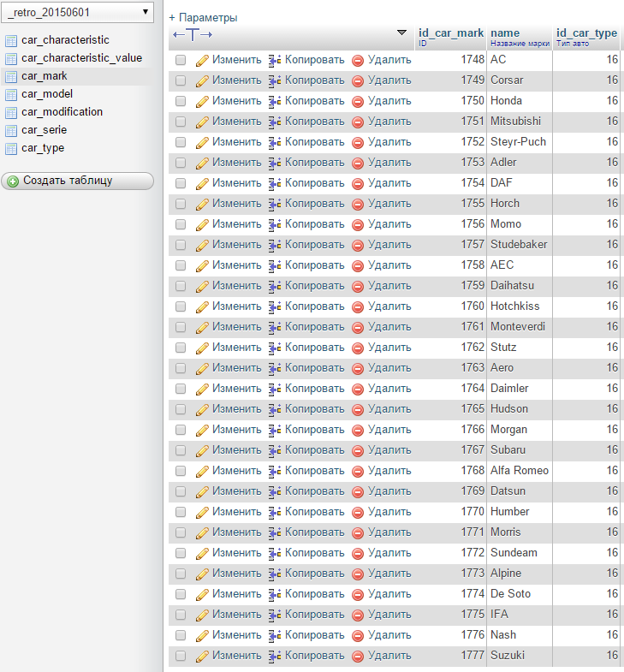Image resolution: width=624 pixels, height=672 pixels.
Task: Click table icon next to car_type
Action: pyautogui.click(x=11, y=149)
